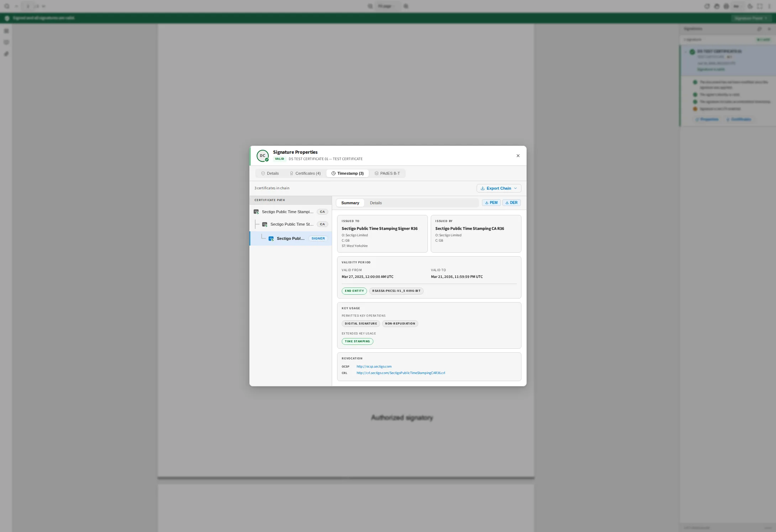Click the Signature Panel button in the green banner
This screenshot has height=532, width=776.
coord(751,18)
